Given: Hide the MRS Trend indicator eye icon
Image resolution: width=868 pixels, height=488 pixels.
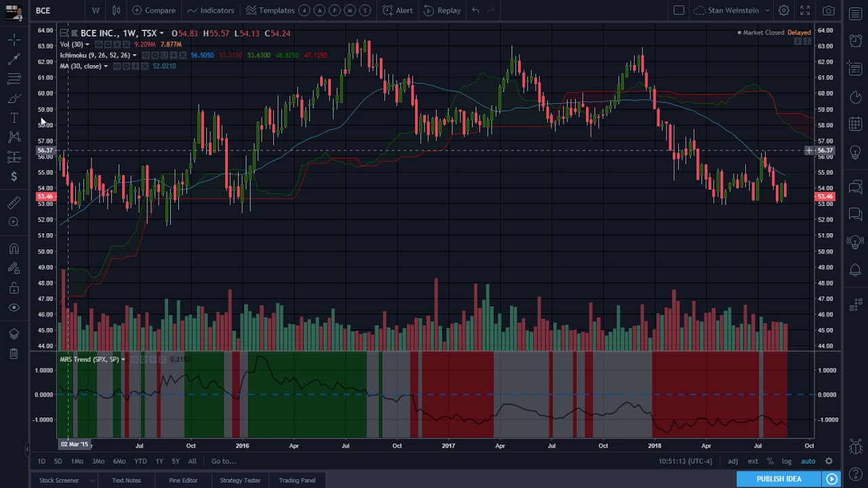Looking at the screenshot, I should [x=135, y=360].
